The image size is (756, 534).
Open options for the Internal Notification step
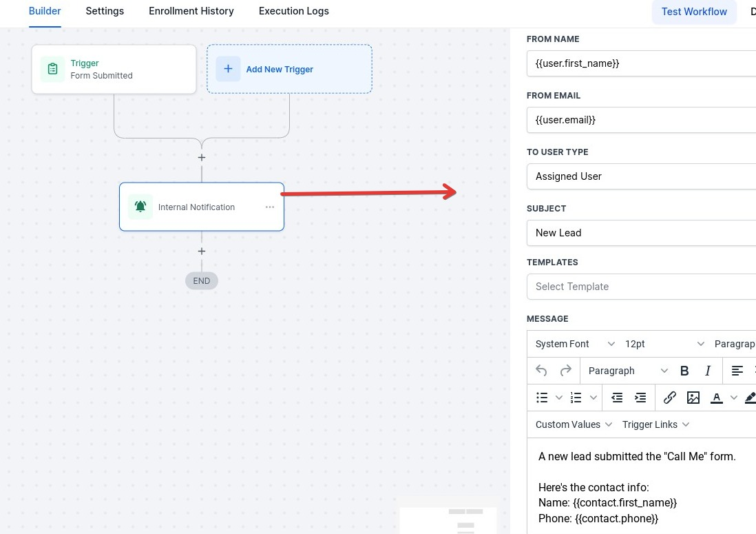click(270, 207)
